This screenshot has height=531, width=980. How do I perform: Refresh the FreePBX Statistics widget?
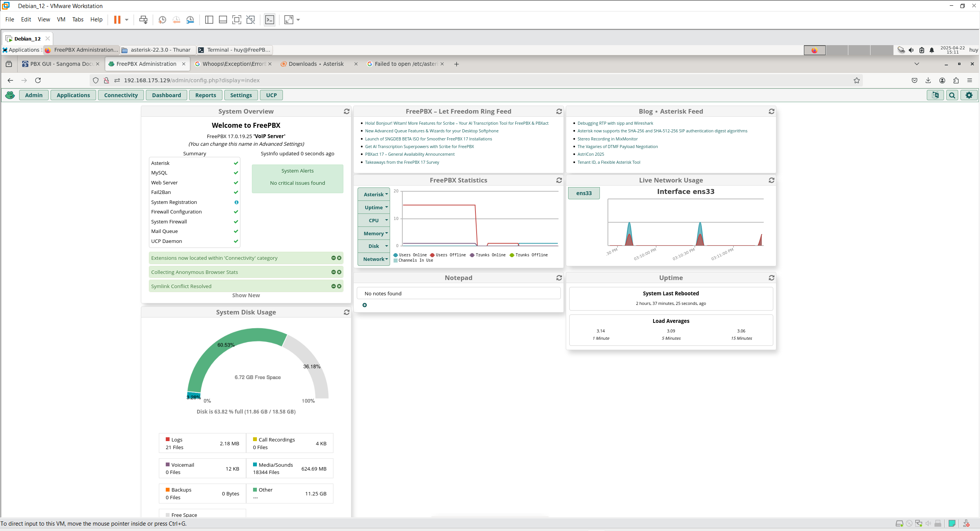(x=559, y=180)
